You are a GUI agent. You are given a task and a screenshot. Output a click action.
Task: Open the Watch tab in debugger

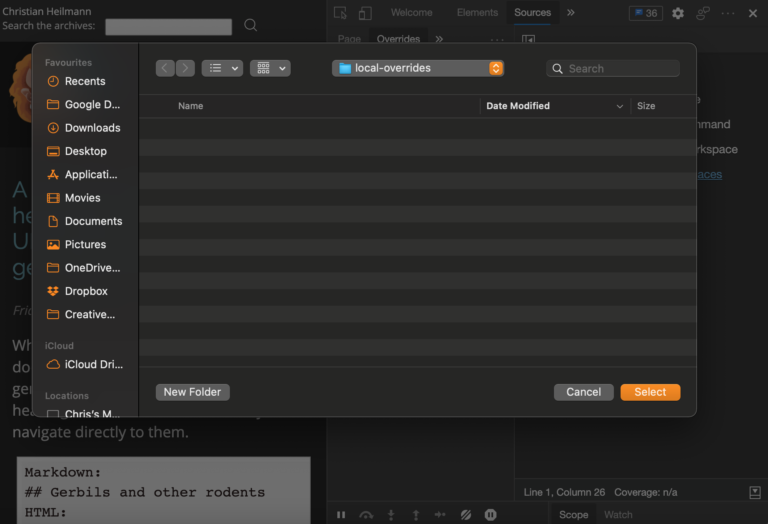pos(618,515)
